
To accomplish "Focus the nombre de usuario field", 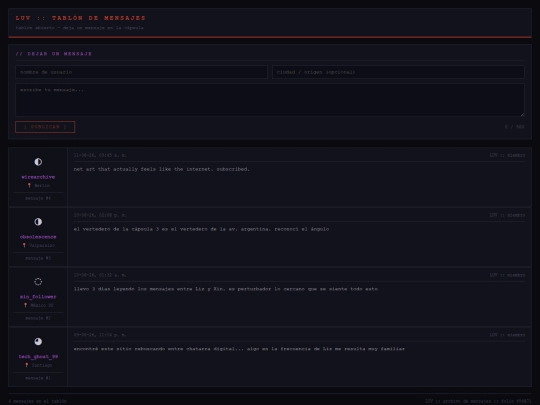I will pos(141,72).
